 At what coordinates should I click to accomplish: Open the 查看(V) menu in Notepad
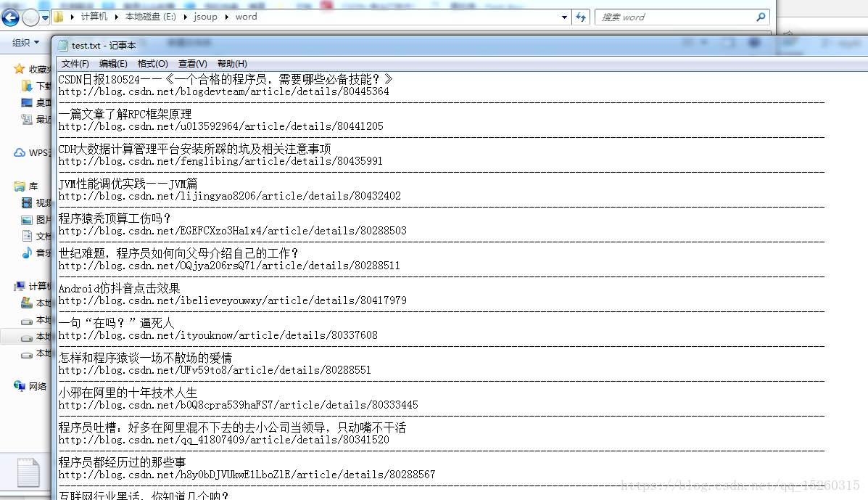192,64
